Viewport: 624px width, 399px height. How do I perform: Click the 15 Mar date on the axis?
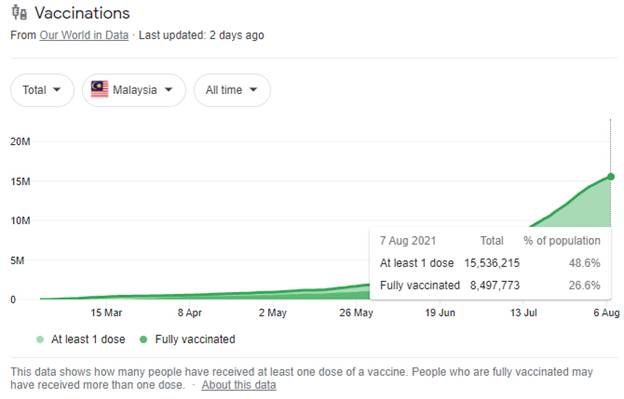tap(106, 313)
